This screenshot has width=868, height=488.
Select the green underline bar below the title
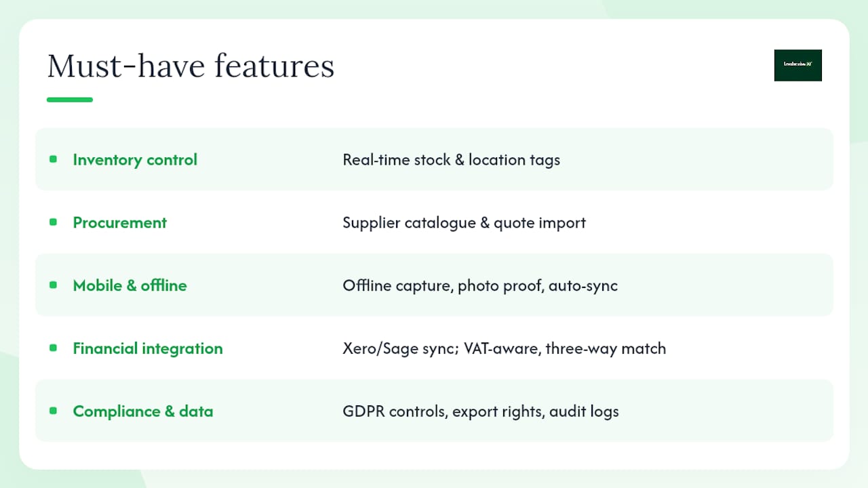coord(70,100)
